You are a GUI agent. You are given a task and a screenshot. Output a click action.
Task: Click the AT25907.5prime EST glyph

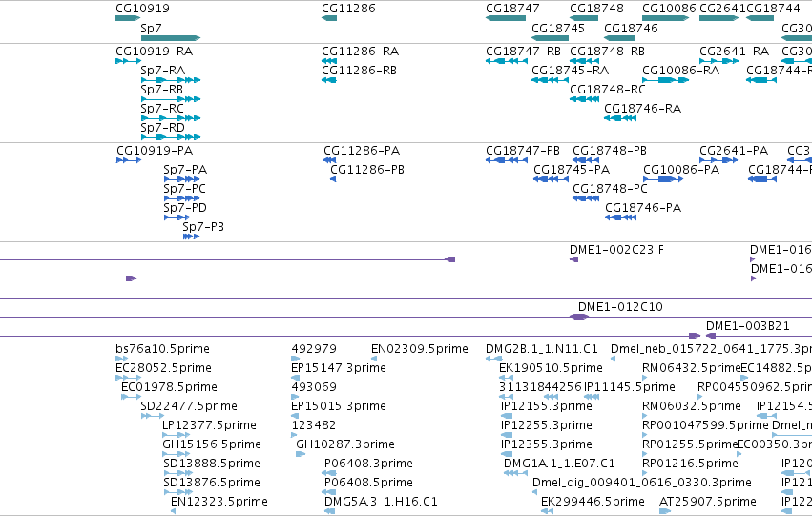coord(664,511)
